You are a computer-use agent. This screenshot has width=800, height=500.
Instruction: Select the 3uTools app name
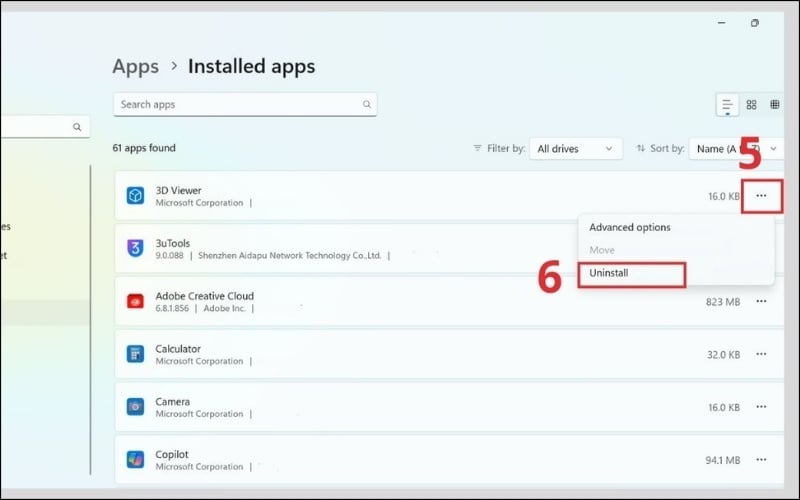click(172, 243)
